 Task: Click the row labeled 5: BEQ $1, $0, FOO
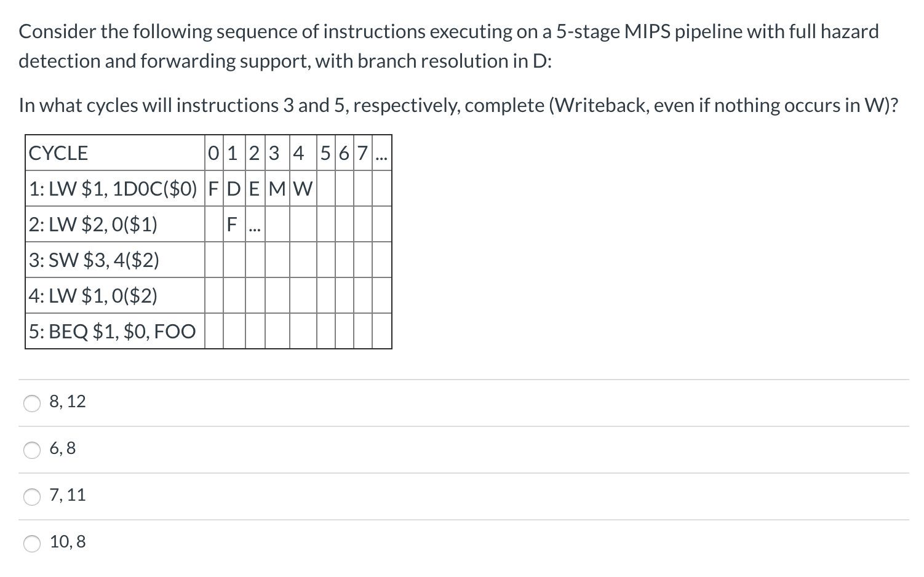(111, 332)
